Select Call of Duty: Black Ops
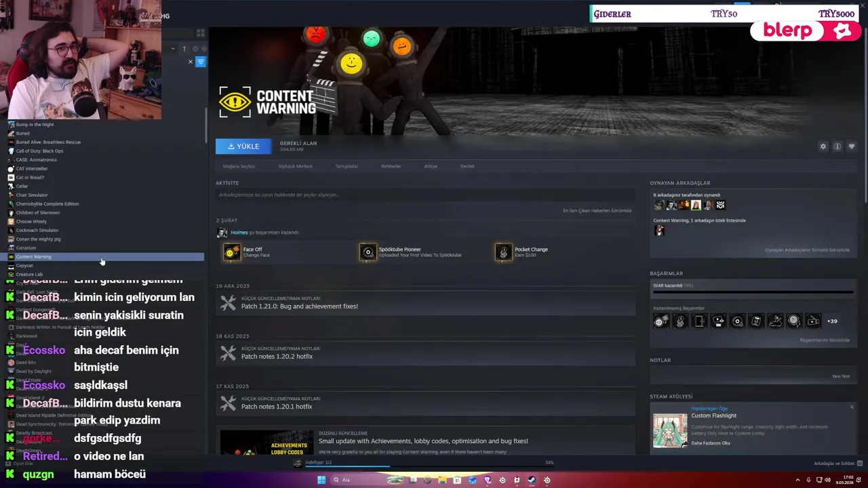This screenshot has height=488, width=868. [x=39, y=151]
